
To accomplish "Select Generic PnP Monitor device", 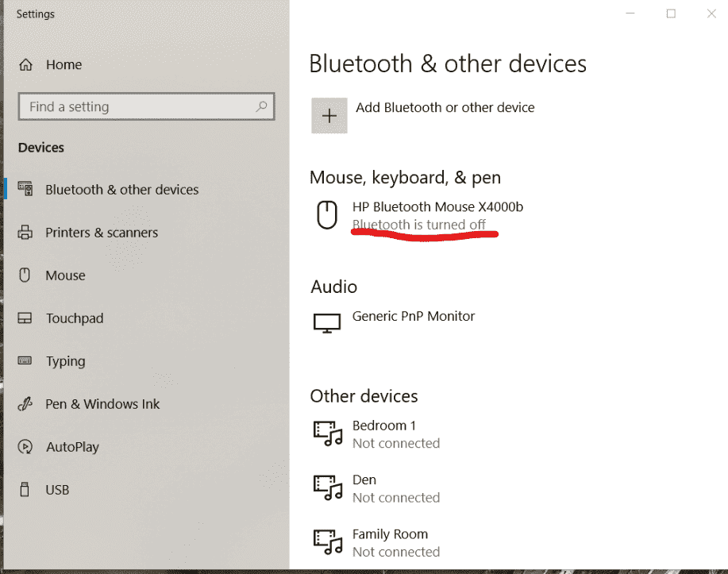I will tap(413, 316).
